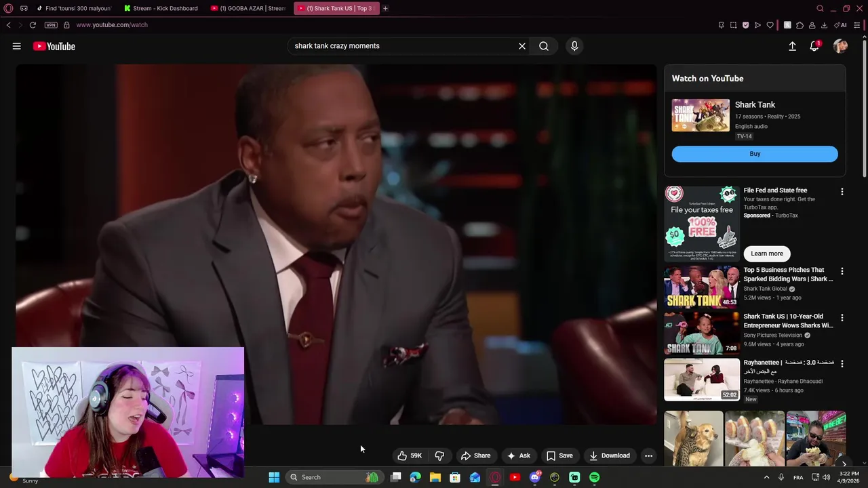Open Spotify from the taskbar
This screenshot has height=488, width=868.
tap(594, 477)
